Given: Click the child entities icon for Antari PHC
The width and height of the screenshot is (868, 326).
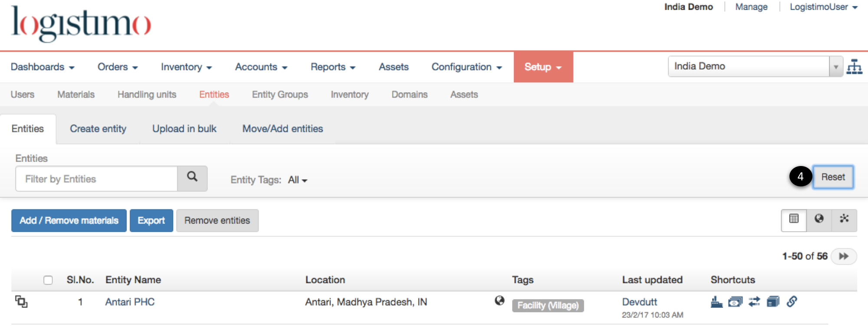Looking at the screenshot, I should coord(21,301).
